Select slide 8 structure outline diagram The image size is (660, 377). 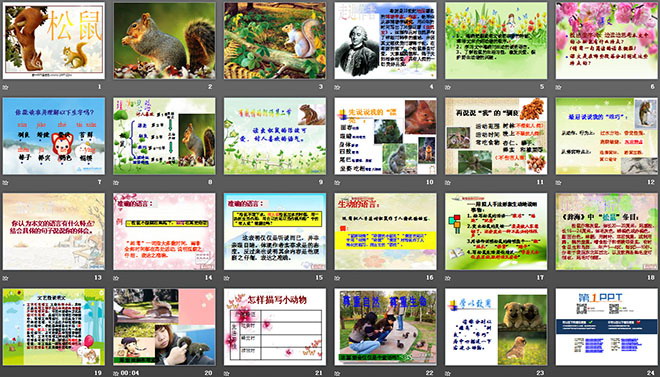164,136
